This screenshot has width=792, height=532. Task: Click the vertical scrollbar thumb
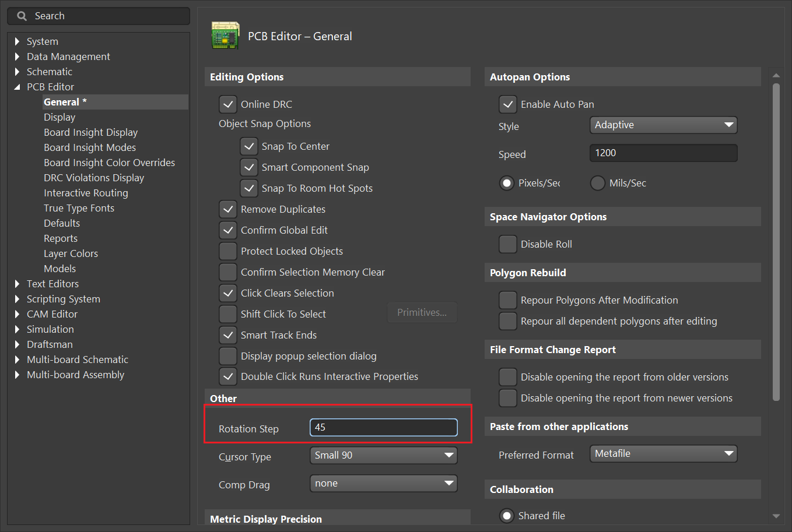(x=776, y=242)
